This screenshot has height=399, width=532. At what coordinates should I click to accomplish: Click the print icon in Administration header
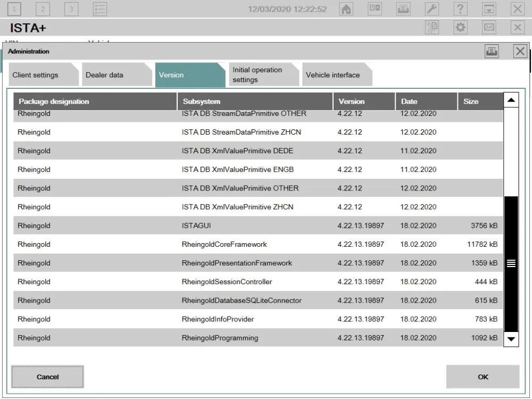coord(492,51)
